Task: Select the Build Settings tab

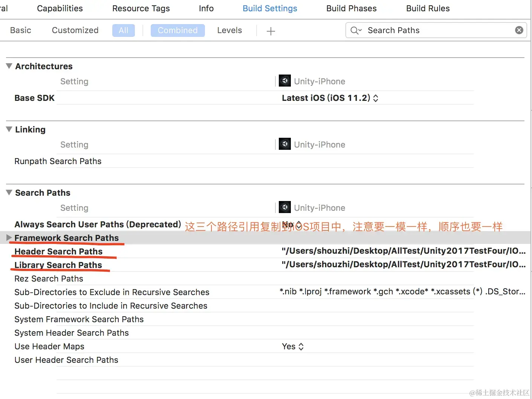Action: 270,8
